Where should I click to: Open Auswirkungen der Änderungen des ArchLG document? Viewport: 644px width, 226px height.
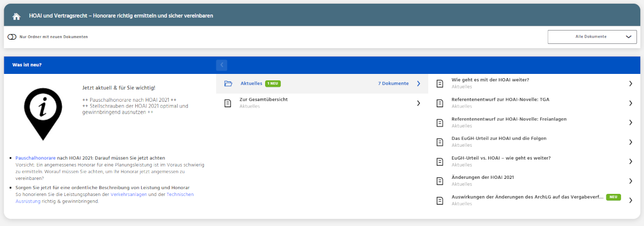point(527,197)
